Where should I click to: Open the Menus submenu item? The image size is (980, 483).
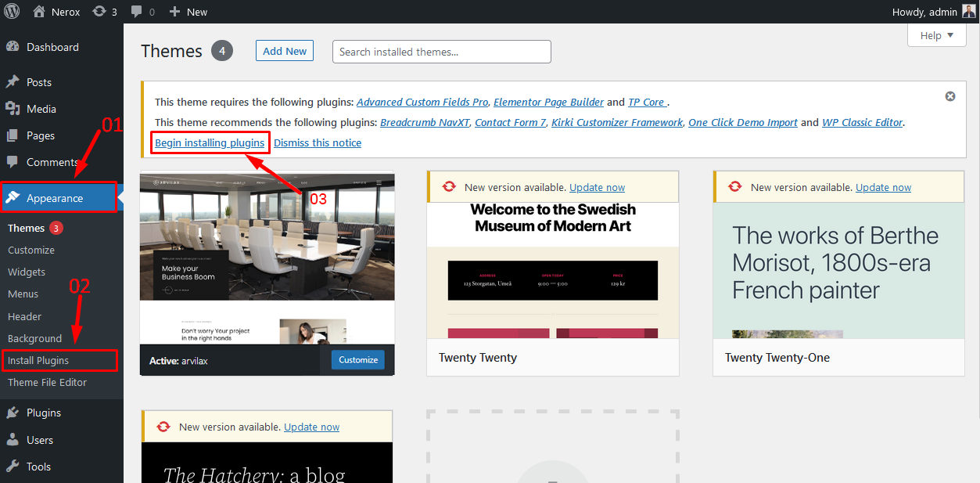(x=23, y=294)
